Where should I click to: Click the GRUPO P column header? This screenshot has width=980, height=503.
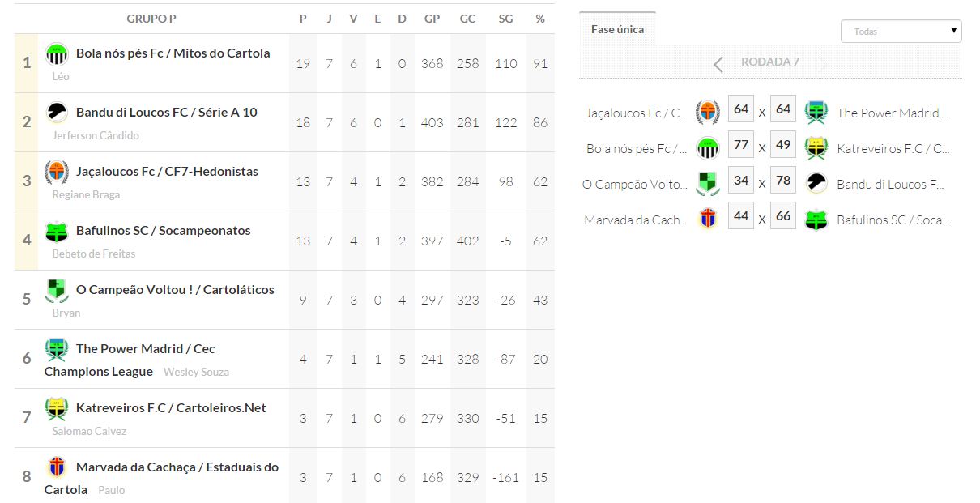151,19
